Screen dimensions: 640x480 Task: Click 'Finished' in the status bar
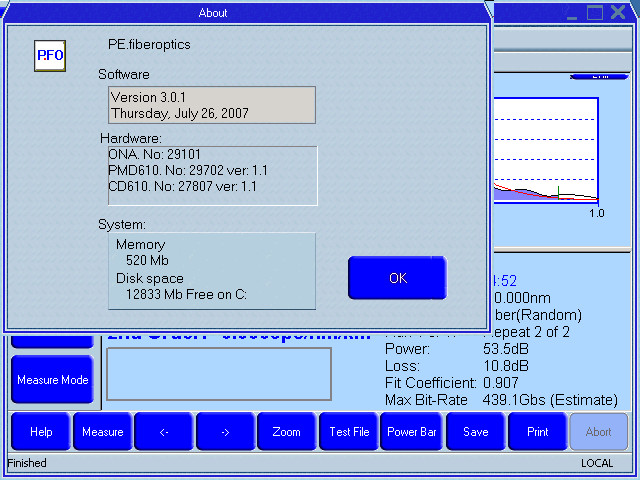(x=27, y=463)
